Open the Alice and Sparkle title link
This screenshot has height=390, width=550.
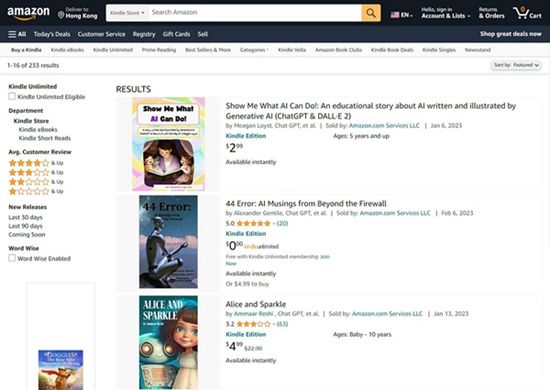coord(256,304)
